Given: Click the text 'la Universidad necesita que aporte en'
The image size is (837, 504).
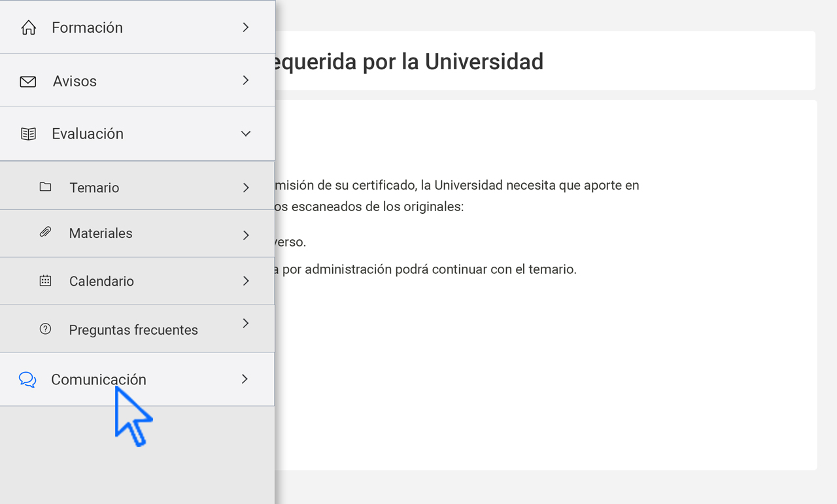Looking at the screenshot, I should (530, 185).
